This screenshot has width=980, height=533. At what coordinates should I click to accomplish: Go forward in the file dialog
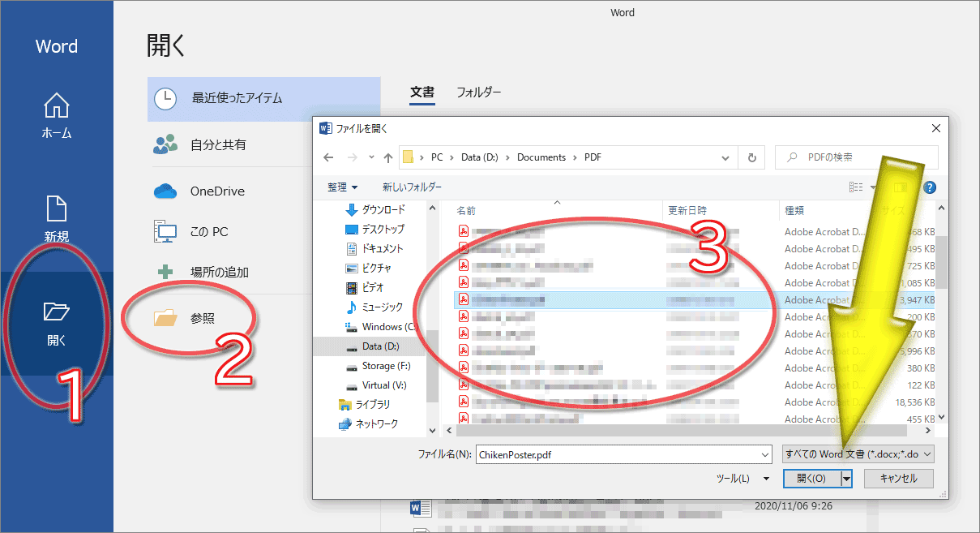click(353, 157)
